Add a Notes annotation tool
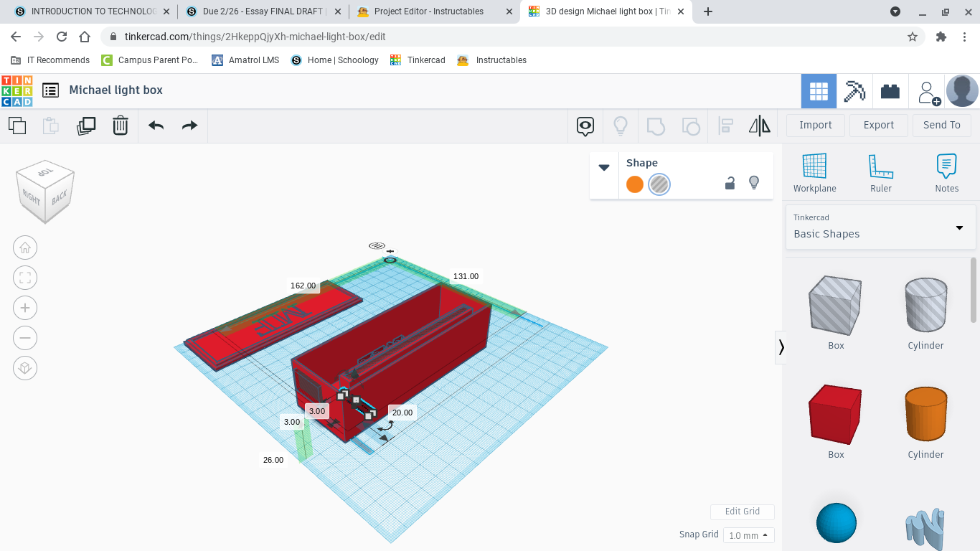The width and height of the screenshot is (980, 551). coord(946,173)
